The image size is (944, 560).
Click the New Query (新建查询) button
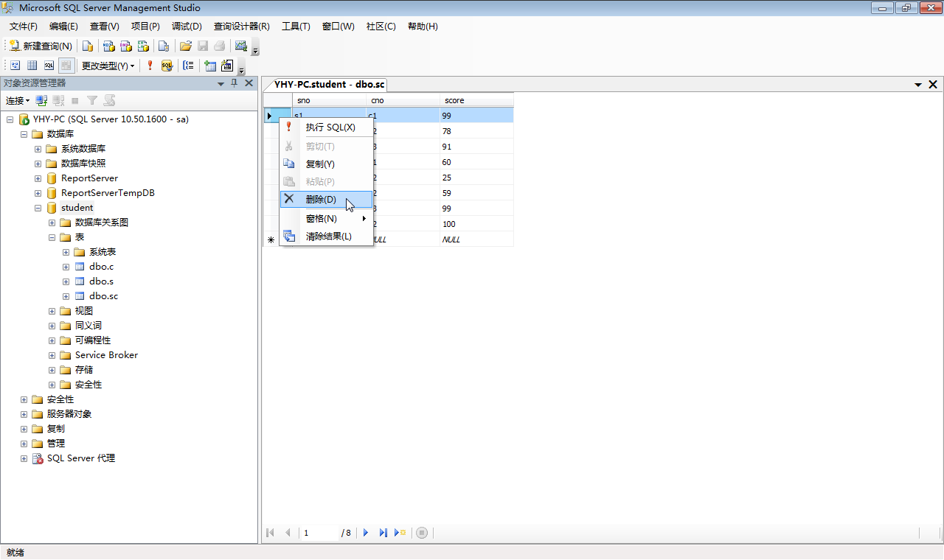pyautogui.click(x=41, y=46)
